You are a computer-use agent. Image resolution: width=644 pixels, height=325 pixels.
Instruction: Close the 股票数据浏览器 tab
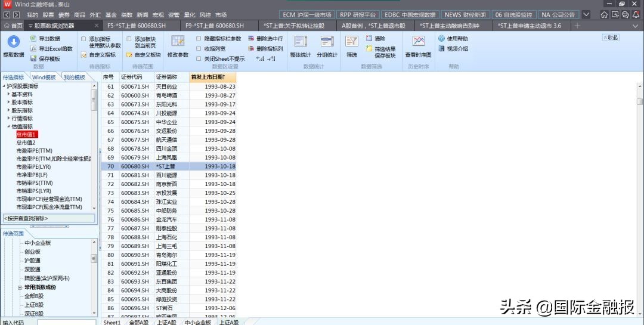pyautogui.click(x=97, y=26)
